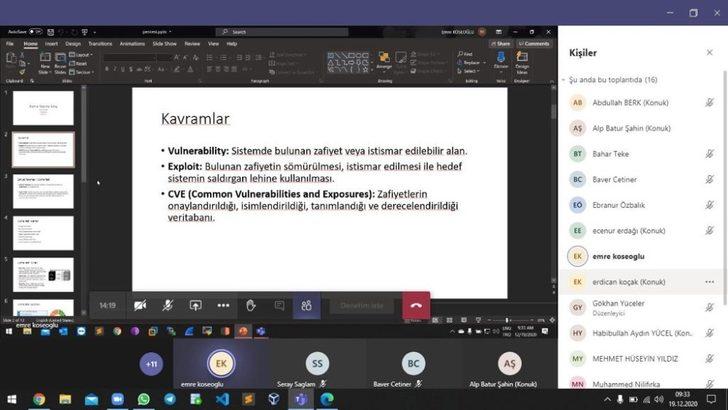The image size is (728, 410).
Task: Unmute the microphone in the meeting toolbar
Action: 168,305
